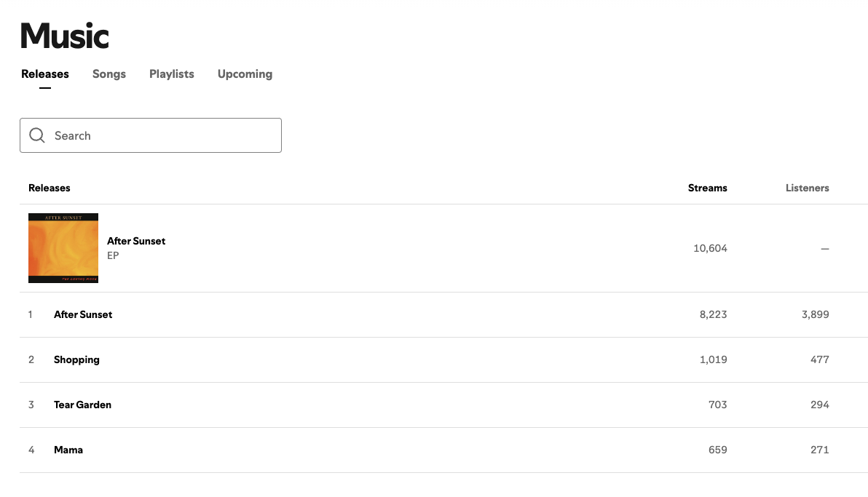
Task: Select the Tear Garden track
Action: [x=82, y=405]
